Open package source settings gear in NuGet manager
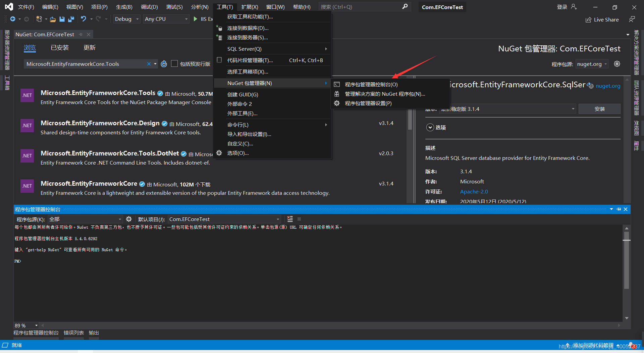This screenshot has height=353, width=644. tap(617, 64)
